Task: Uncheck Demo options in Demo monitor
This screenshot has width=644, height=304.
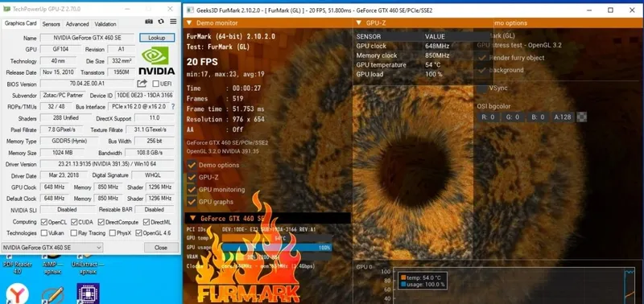Action: 192,165
